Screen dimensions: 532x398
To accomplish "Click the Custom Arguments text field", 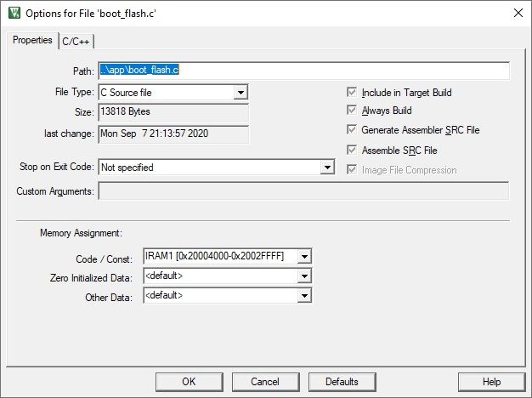I will pos(304,190).
